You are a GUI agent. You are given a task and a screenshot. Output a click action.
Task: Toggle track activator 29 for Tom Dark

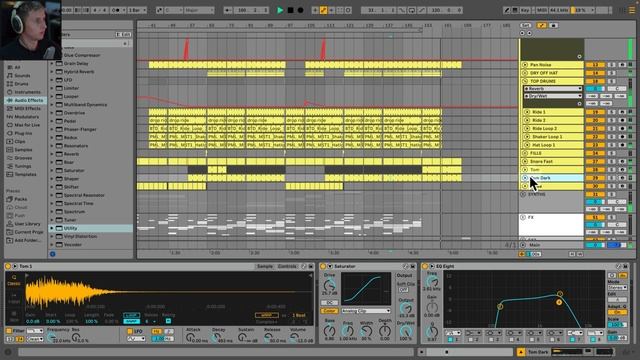(595, 178)
